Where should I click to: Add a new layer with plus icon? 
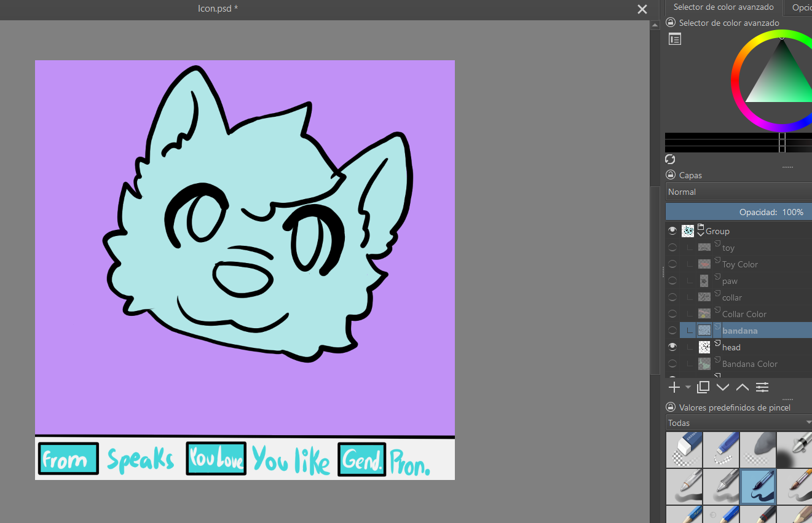pos(674,387)
